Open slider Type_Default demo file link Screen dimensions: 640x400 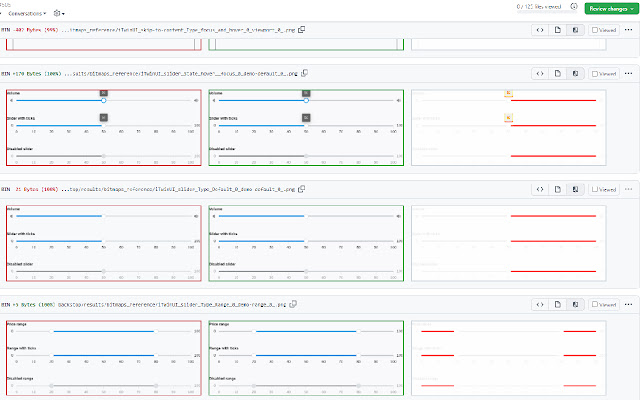[178, 189]
